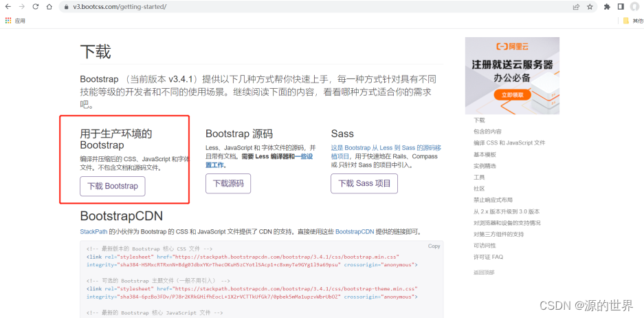The image size is (644, 318).
Task: Click the 下载源码 button
Action: pos(228,184)
